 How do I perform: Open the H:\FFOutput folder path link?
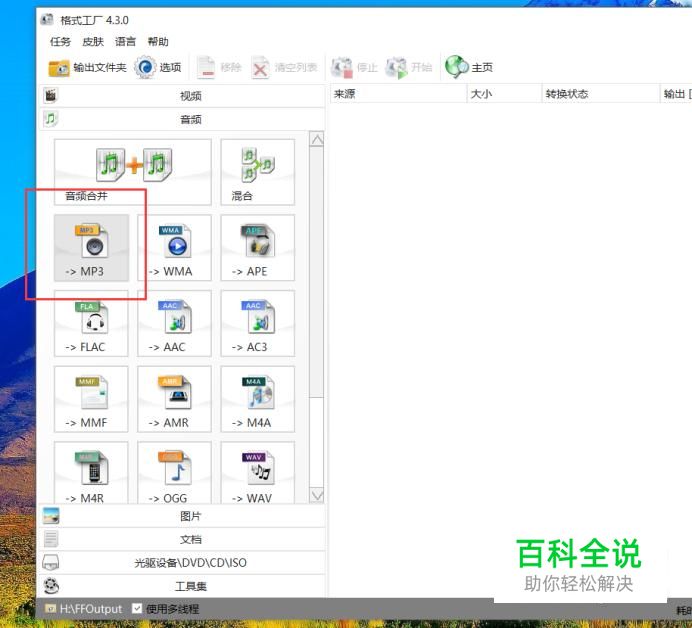point(84,609)
